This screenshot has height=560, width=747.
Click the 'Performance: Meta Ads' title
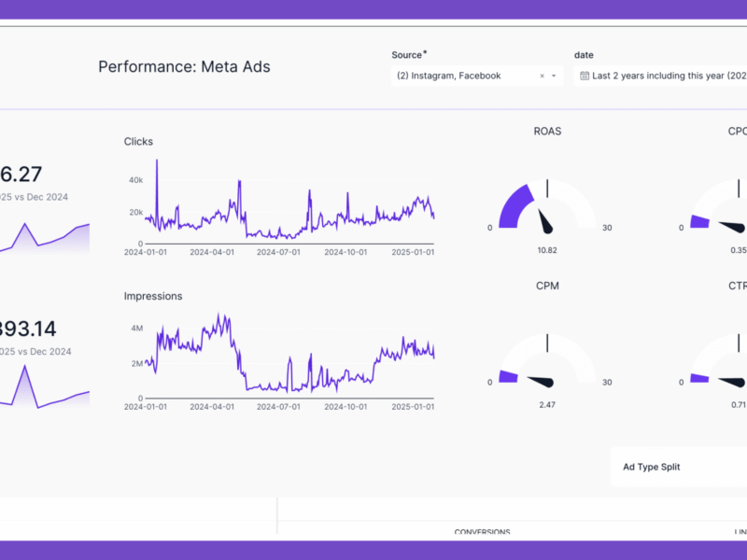coord(184,67)
